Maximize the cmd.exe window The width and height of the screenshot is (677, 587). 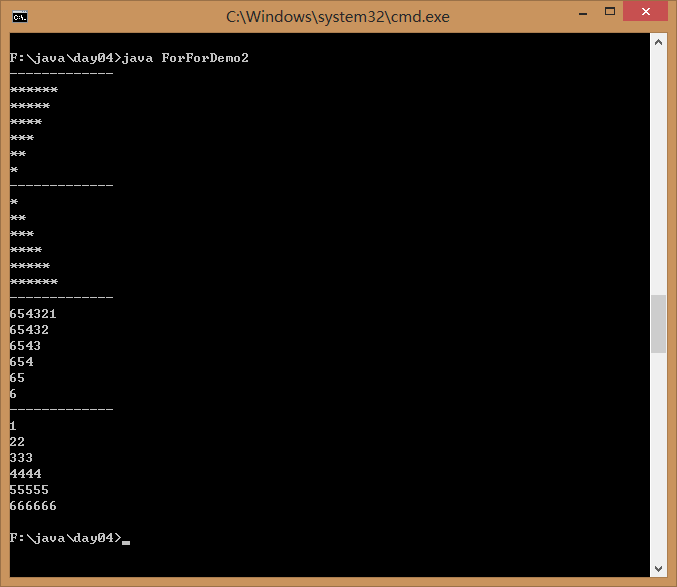coord(610,12)
